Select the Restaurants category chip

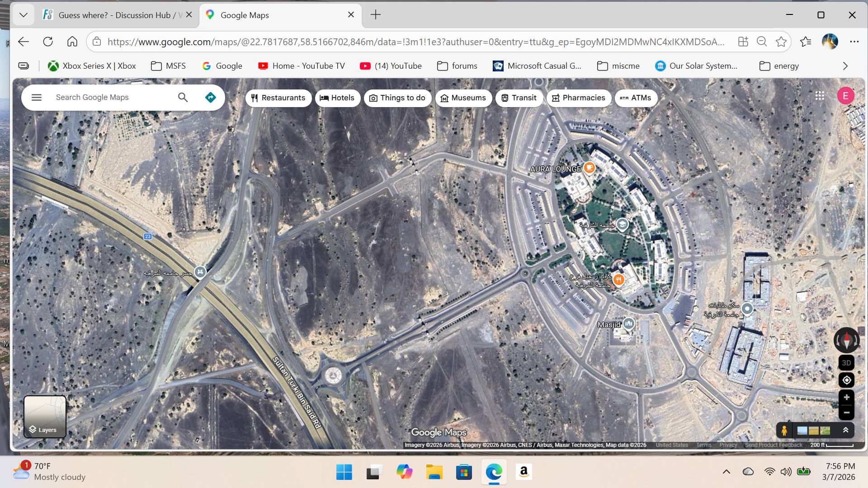(x=278, y=98)
